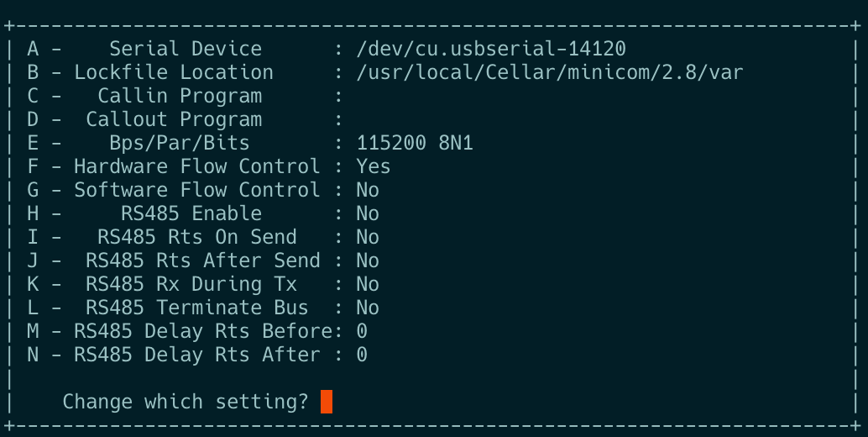The width and height of the screenshot is (868, 437).
Task: Select the Lockfile Location label
Action: [173, 72]
